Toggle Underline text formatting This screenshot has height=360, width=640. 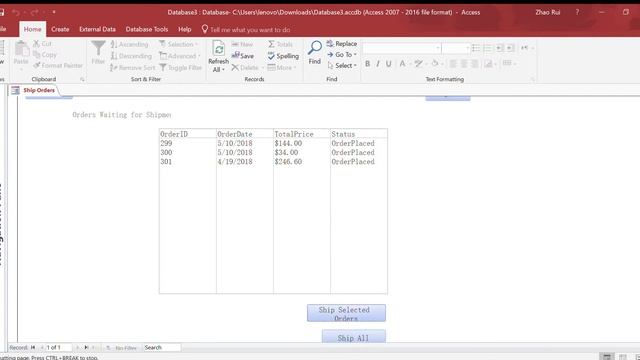[389, 64]
